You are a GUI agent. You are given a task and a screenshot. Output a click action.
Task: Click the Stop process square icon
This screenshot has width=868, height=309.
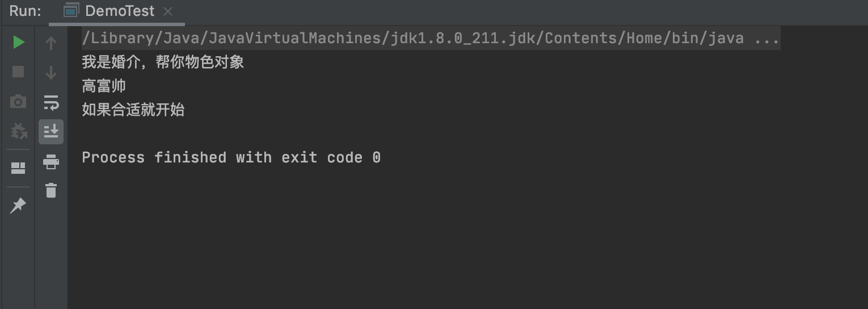click(18, 72)
